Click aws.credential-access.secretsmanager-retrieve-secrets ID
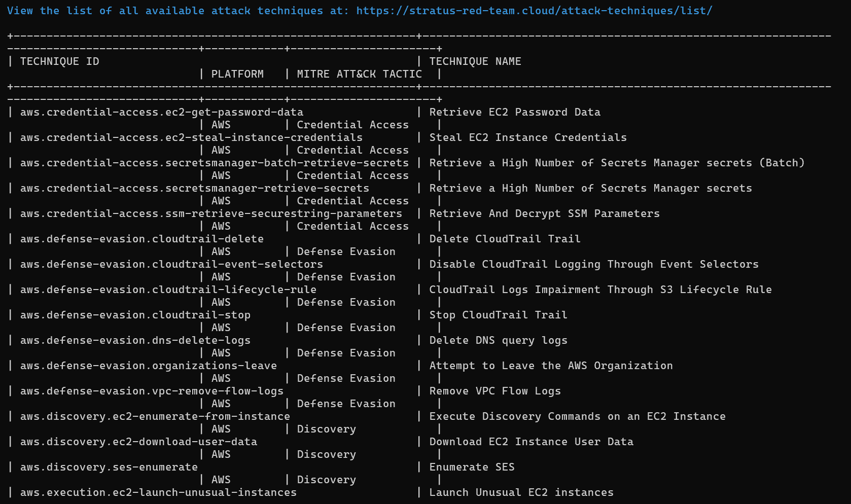This screenshot has width=851, height=504. coord(195,188)
